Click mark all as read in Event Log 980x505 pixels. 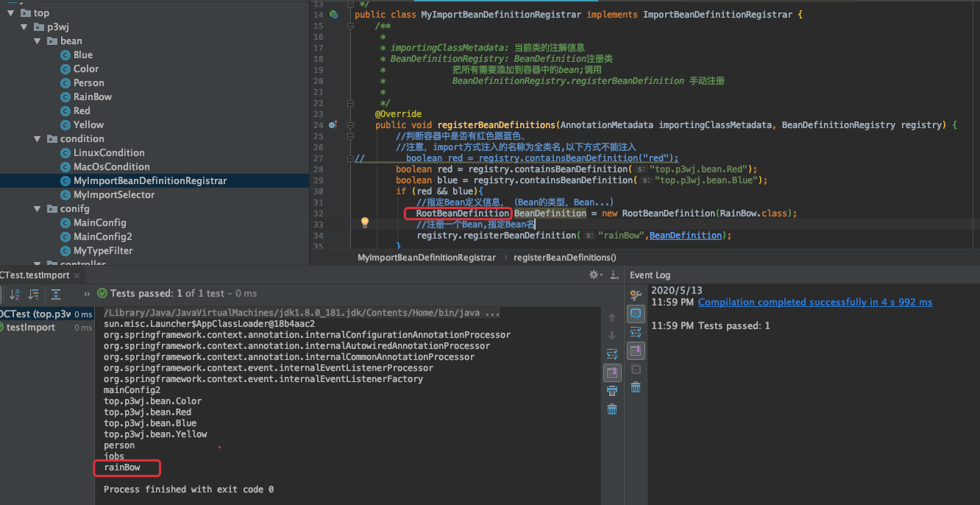click(636, 369)
